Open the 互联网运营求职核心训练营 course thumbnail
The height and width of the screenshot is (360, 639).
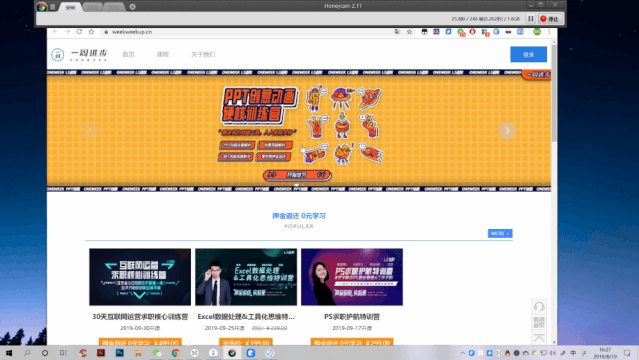click(140, 277)
